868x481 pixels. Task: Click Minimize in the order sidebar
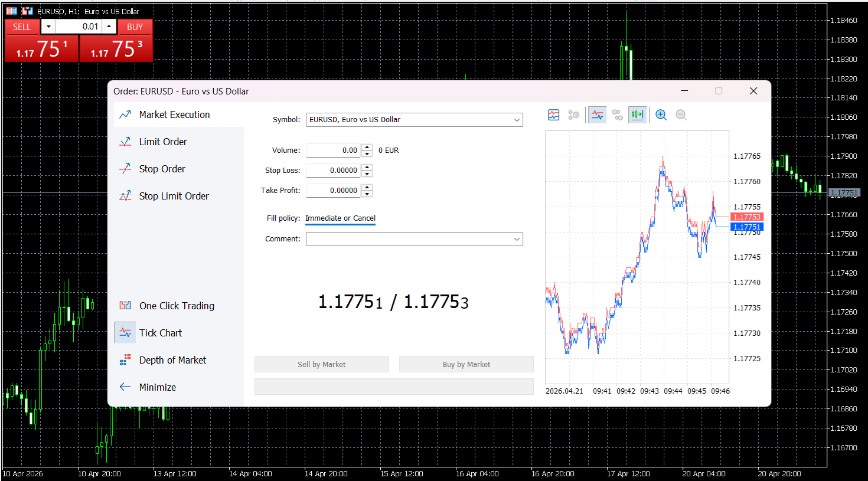click(179, 387)
